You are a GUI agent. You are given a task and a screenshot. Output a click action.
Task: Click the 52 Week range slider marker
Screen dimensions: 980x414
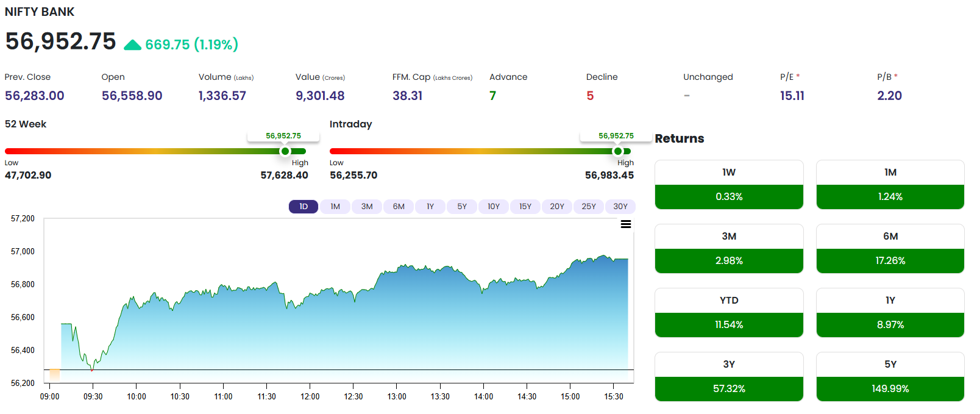pos(285,151)
